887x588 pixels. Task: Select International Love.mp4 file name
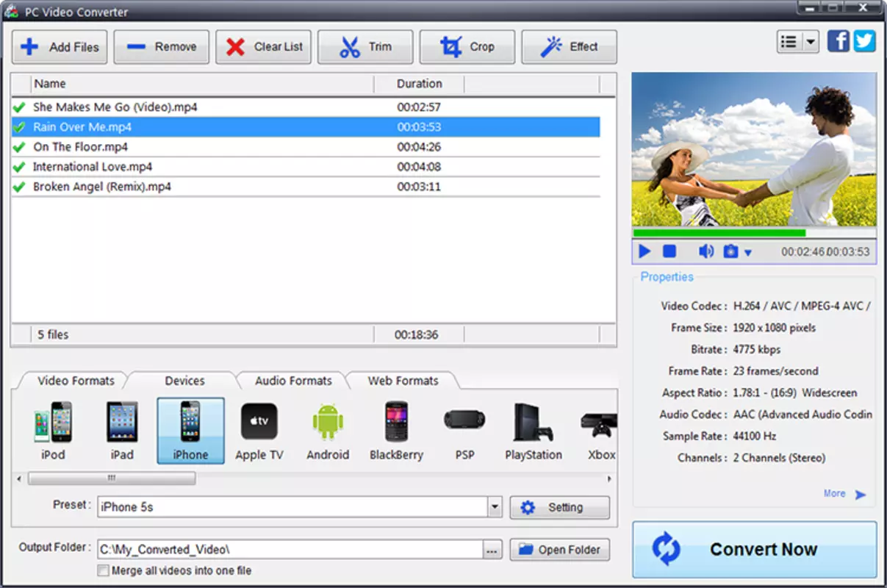click(x=93, y=167)
